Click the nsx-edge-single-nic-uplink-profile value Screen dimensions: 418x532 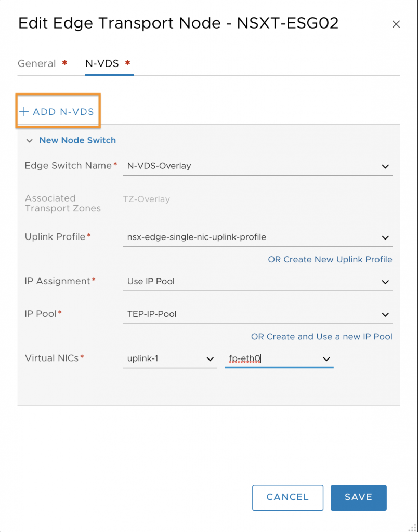pos(197,237)
